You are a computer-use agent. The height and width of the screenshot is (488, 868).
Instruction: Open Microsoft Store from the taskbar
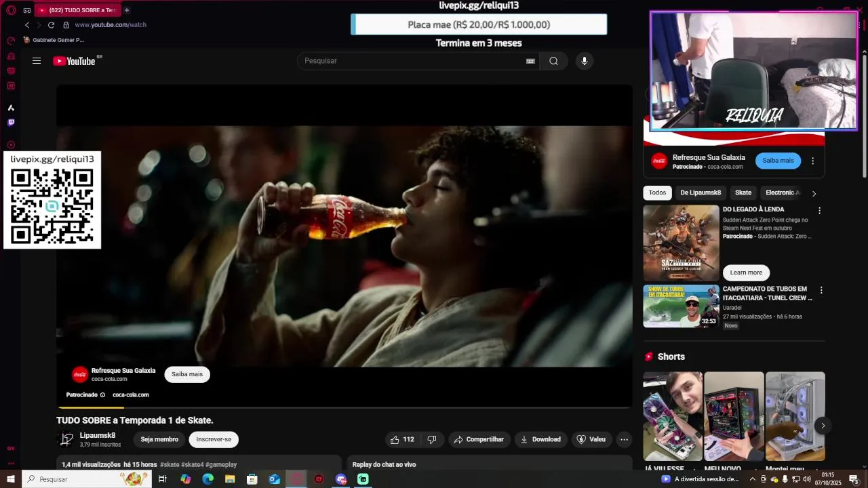pyautogui.click(x=252, y=479)
